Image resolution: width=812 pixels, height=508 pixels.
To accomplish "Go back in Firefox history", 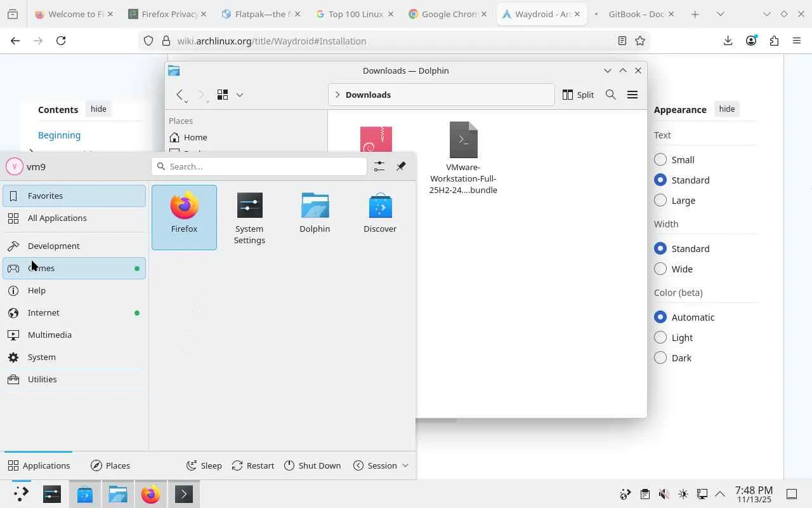I will [15, 41].
